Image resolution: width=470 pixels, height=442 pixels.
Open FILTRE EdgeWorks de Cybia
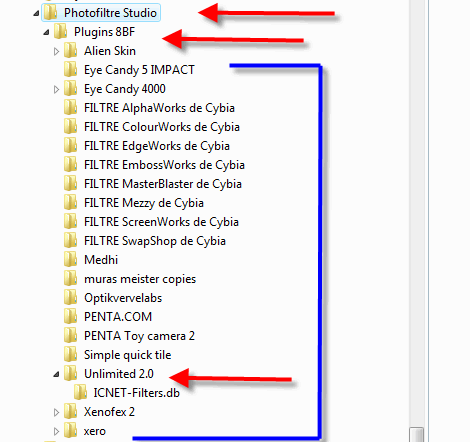157,146
